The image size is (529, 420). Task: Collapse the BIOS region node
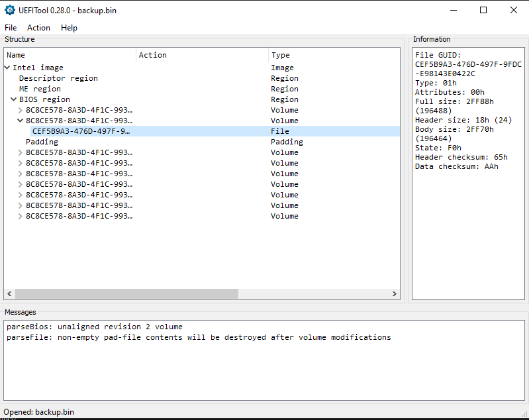[13, 99]
